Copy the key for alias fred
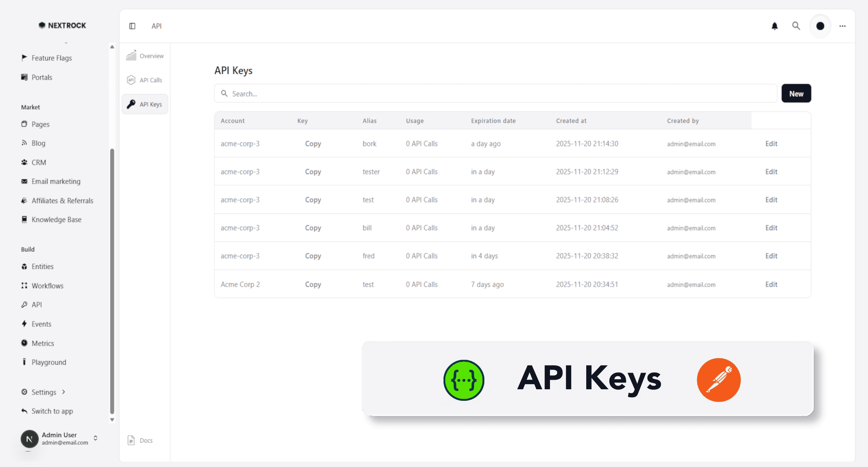868x467 pixels. (x=313, y=256)
